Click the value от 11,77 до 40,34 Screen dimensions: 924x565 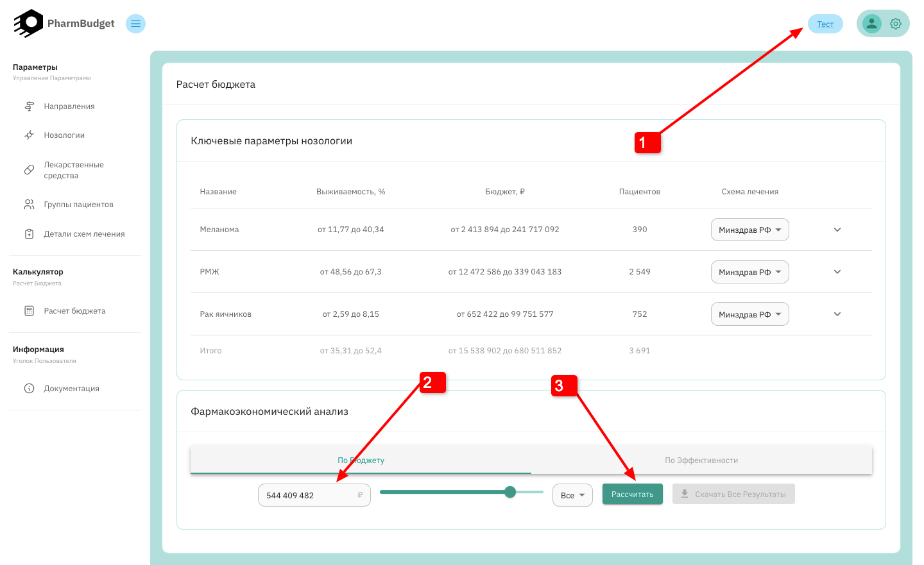click(351, 230)
